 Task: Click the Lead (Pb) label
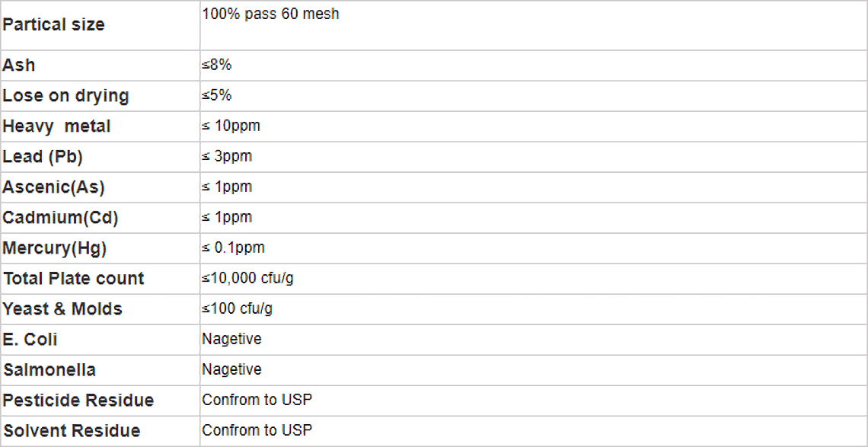point(43,157)
